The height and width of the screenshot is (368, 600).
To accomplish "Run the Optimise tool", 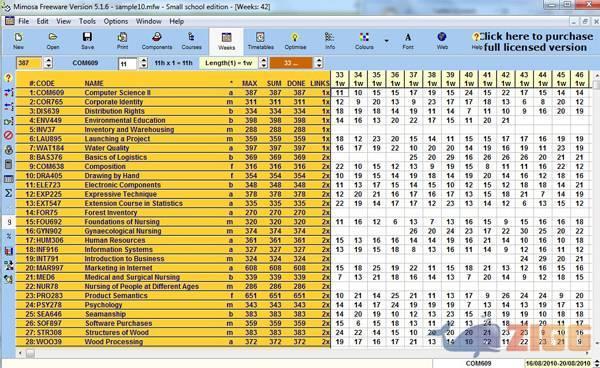I will 295,41.
